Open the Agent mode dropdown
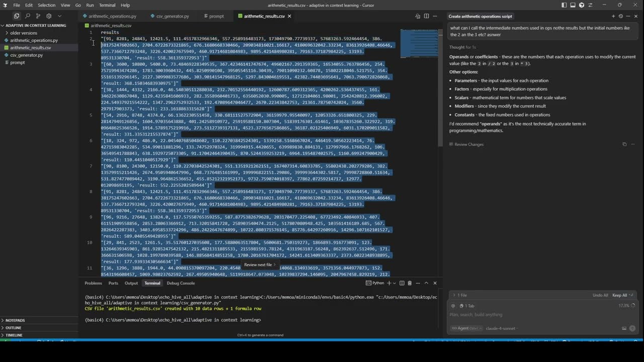The width and height of the screenshot is (644, 362). pyautogui.click(x=466, y=328)
